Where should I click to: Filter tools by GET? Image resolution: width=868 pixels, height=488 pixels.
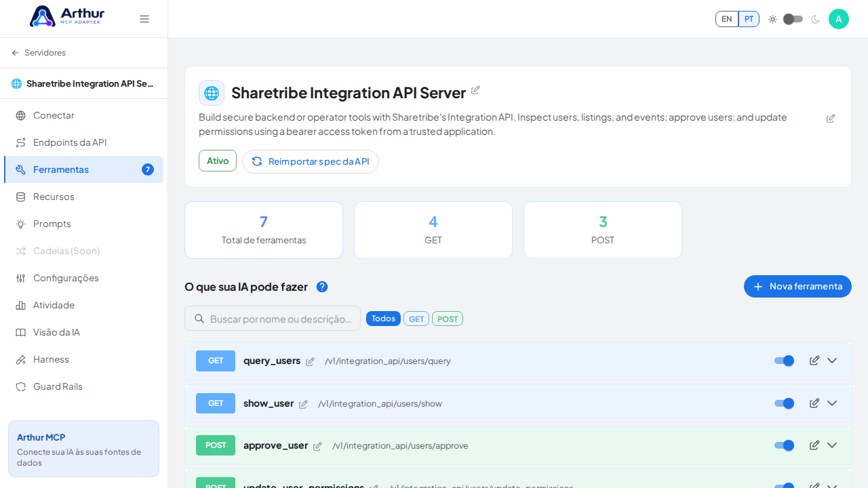click(416, 319)
